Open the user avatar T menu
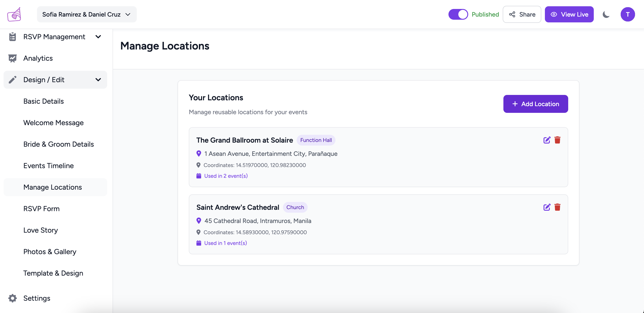Image resolution: width=644 pixels, height=313 pixels. click(627, 15)
